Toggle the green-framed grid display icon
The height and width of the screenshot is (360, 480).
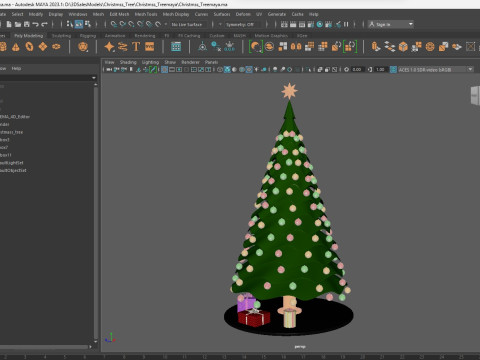[x=153, y=69]
